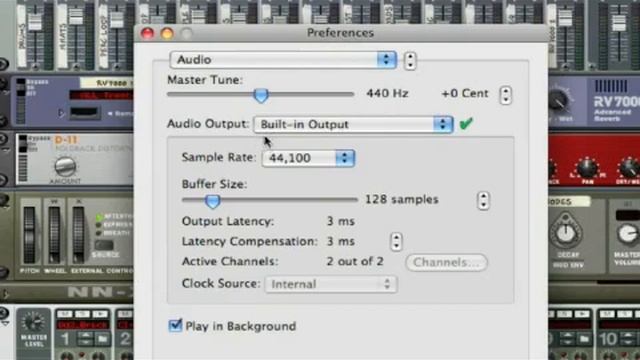Enable the Expression source LED
The height and width of the screenshot is (360, 640).
click(x=99, y=225)
